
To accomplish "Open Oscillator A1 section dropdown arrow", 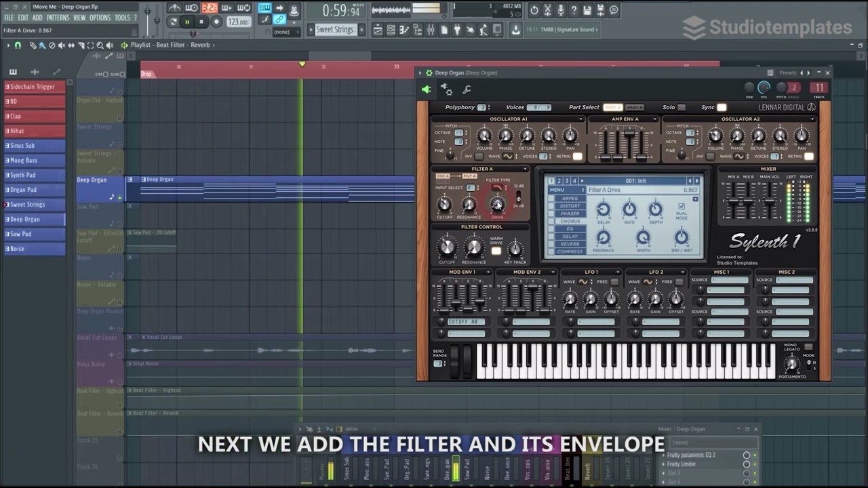I will [581, 119].
